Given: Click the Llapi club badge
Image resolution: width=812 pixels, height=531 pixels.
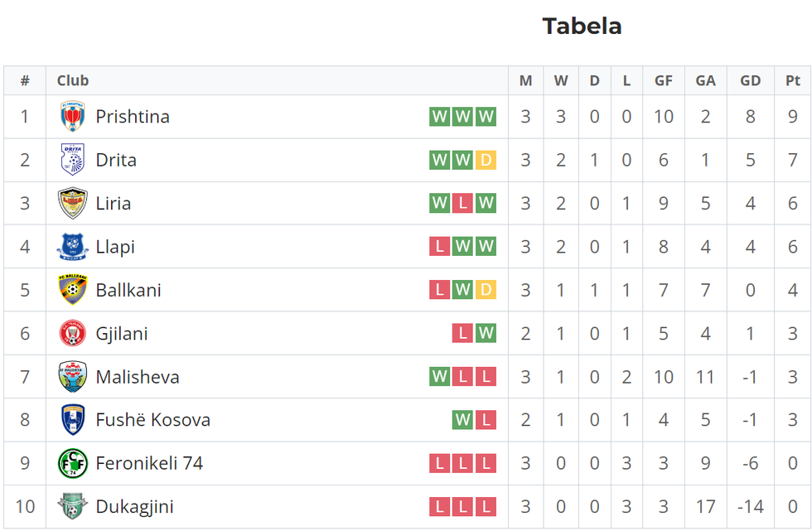Looking at the screenshot, I should pos(72,247).
